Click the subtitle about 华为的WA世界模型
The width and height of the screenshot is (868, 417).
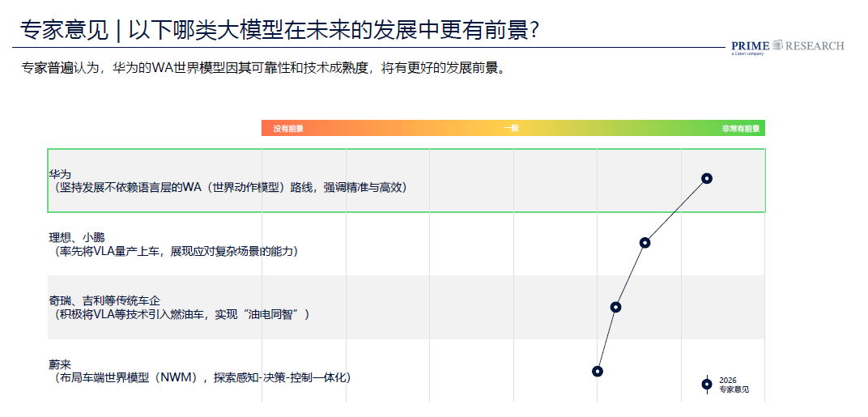tap(262, 69)
